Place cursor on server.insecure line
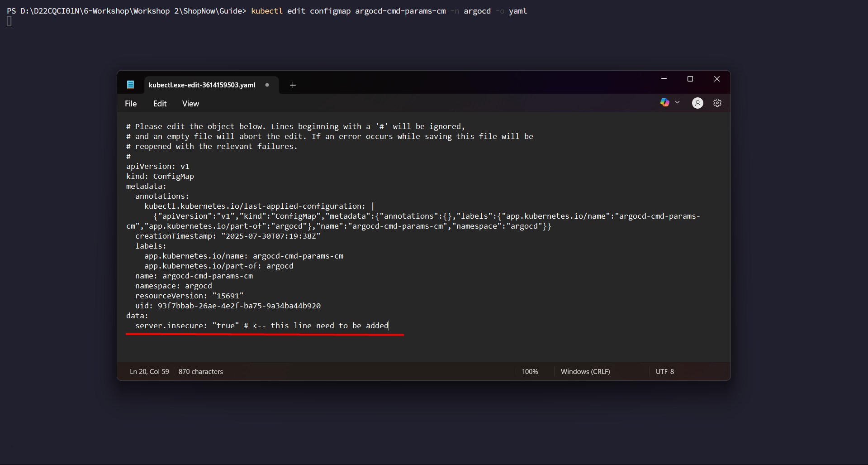Image resolution: width=868 pixels, height=465 pixels. pyautogui.click(x=261, y=326)
